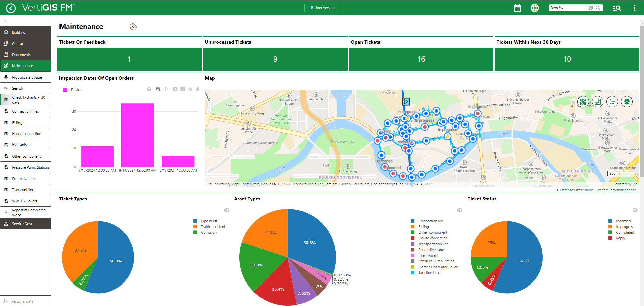Select Maintenance in the sidebar
The width and height of the screenshot is (644, 306).
point(26,66)
